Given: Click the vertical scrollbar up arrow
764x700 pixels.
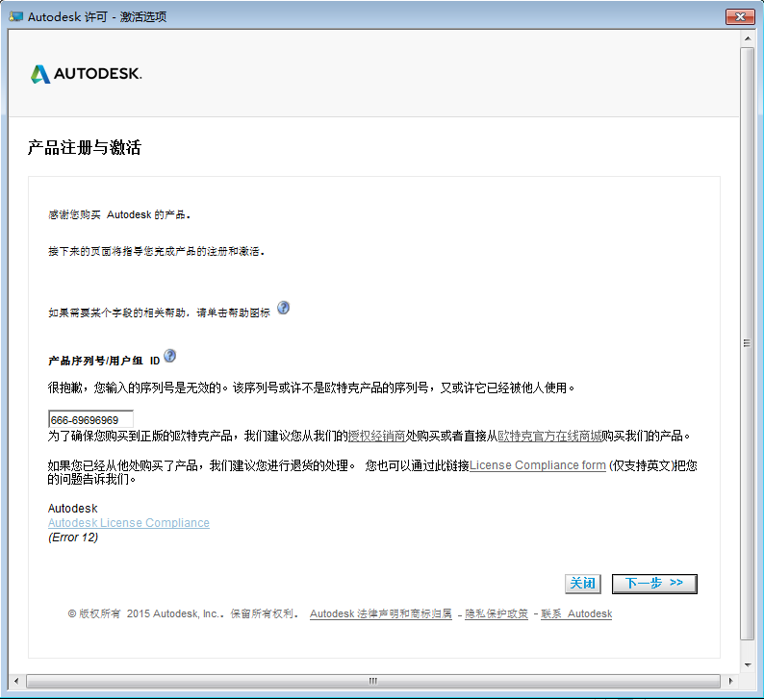Looking at the screenshot, I should pos(748,37).
